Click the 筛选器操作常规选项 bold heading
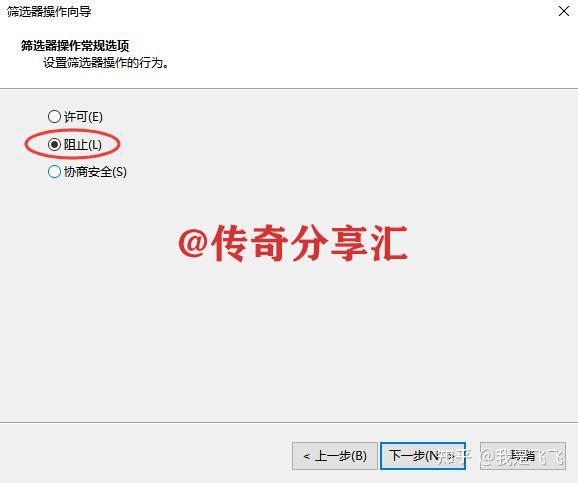Viewport: 578px width, 483px height. click(x=75, y=46)
